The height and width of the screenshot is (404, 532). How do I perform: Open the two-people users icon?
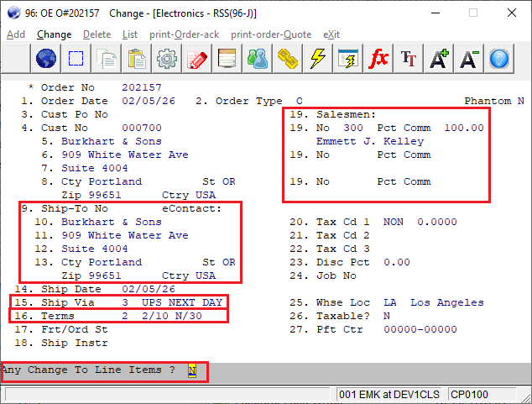tap(258, 59)
